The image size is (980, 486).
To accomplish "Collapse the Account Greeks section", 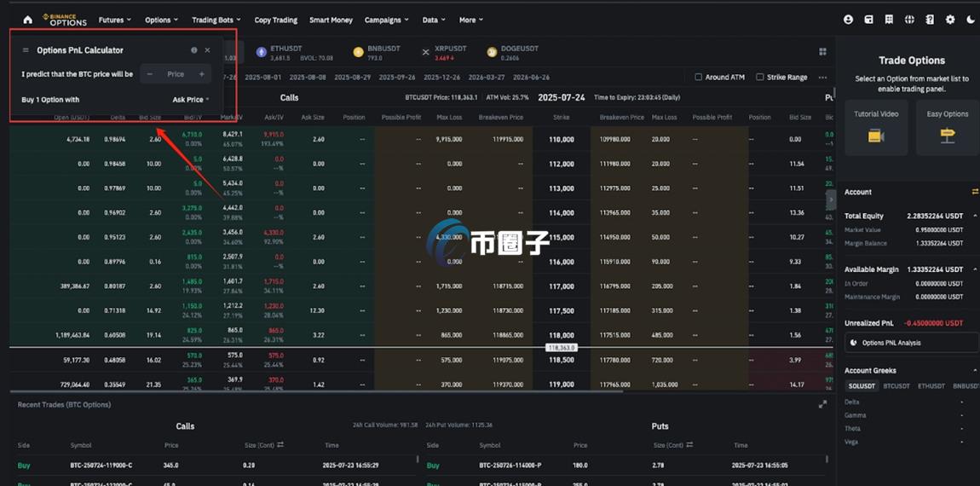I will tap(975, 370).
